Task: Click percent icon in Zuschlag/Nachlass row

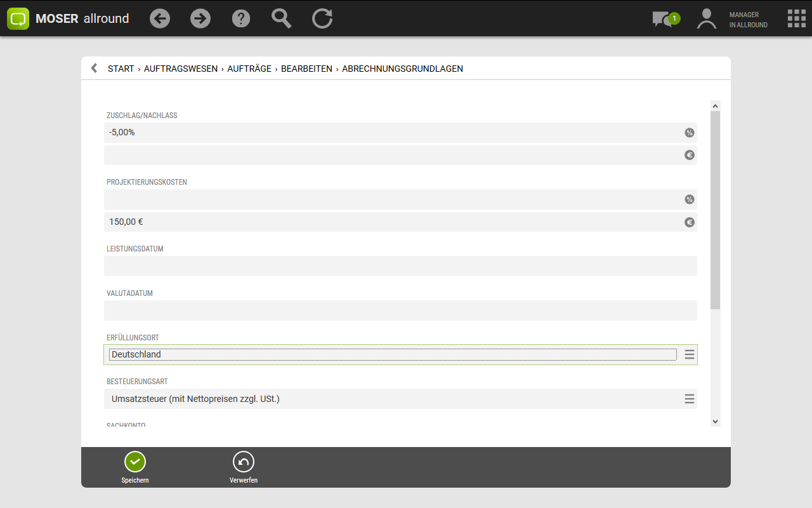Action: click(690, 133)
